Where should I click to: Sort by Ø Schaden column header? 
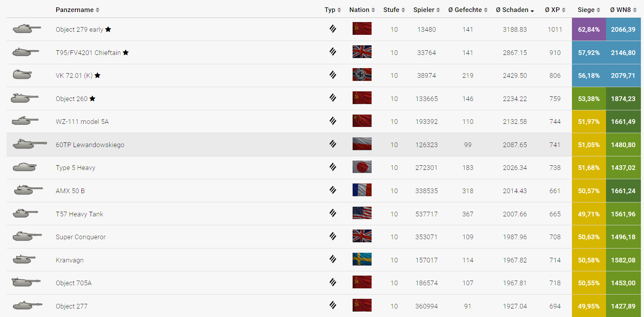point(515,10)
